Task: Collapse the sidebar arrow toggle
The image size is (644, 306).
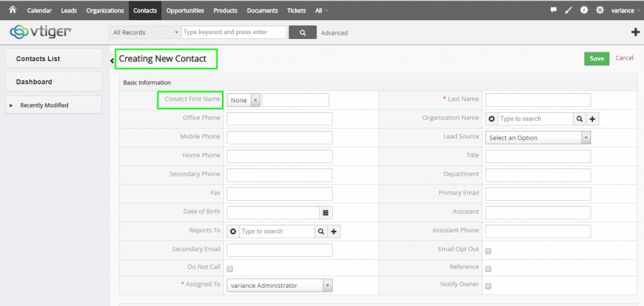Action: click(x=112, y=61)
